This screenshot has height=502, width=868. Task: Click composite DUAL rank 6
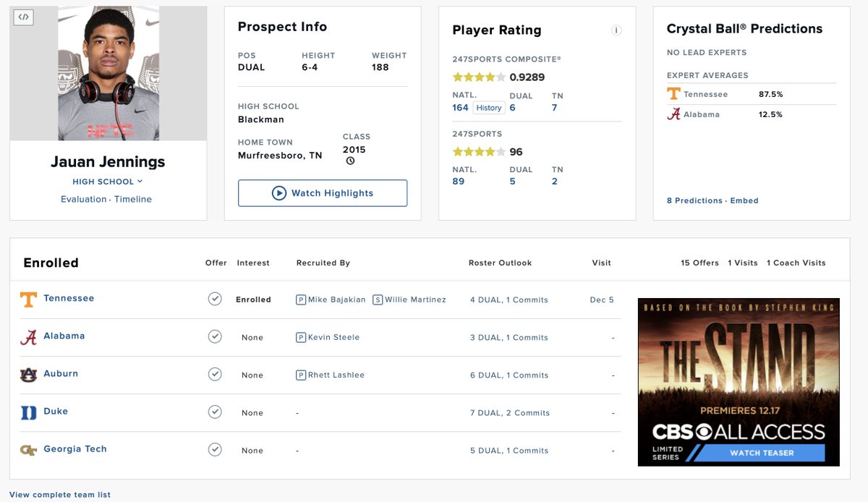(x=513, y=108)
